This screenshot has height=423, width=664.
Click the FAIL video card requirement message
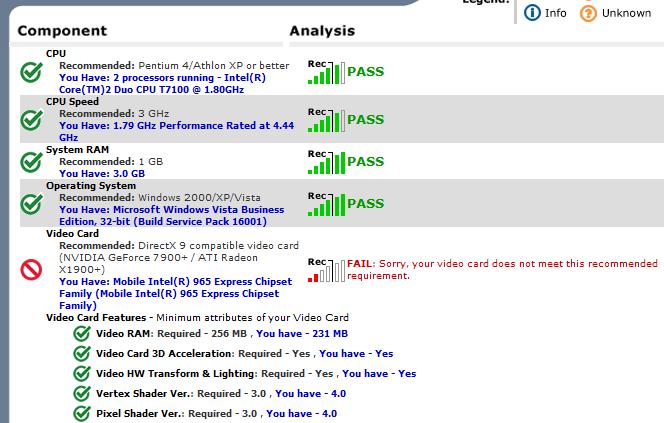pos(503,270)
